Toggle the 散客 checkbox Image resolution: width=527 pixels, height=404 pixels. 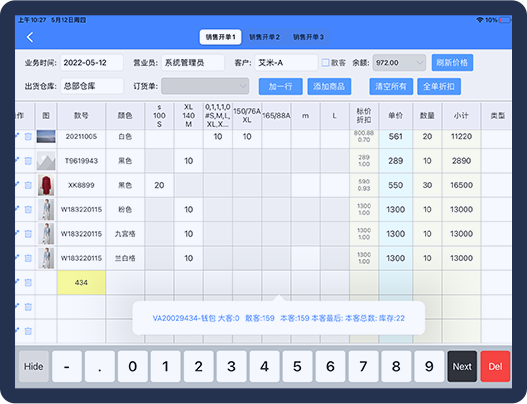325,63
